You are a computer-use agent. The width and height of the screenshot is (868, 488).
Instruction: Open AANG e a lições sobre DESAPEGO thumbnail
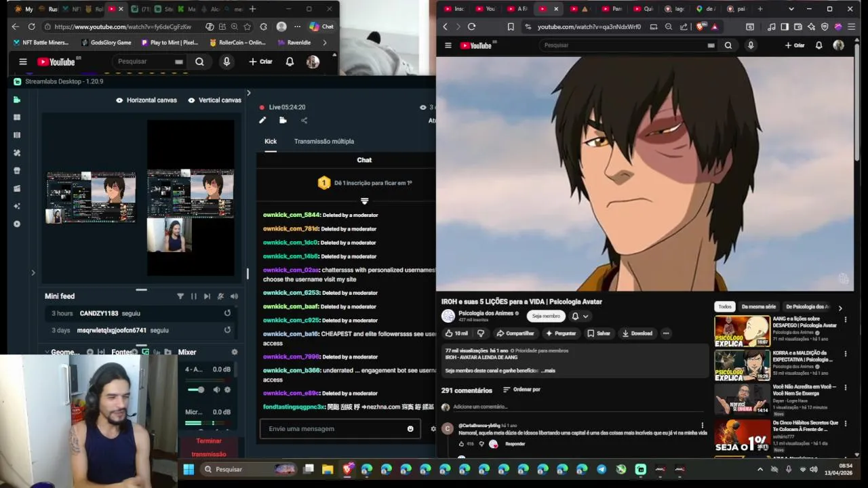742,331
